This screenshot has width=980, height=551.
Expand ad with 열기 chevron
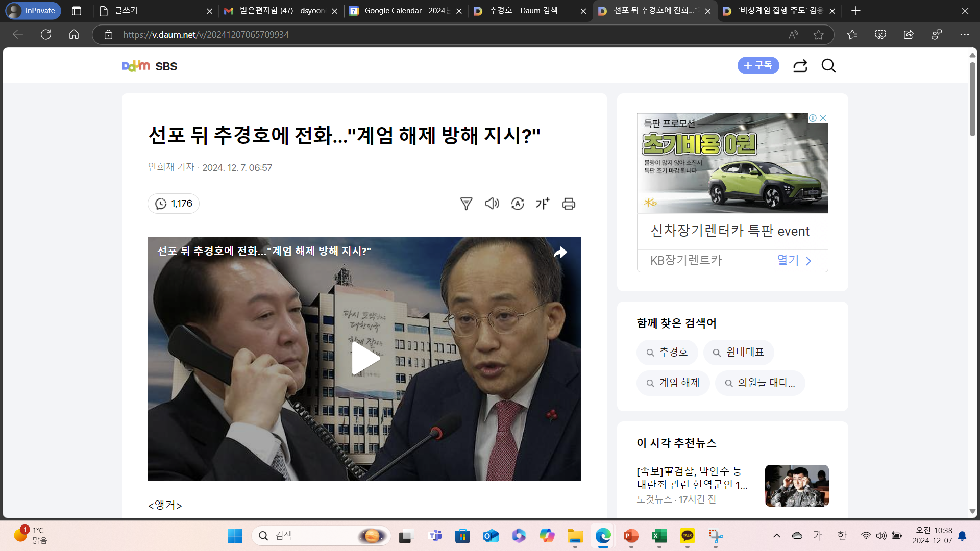tap(794, 261)
